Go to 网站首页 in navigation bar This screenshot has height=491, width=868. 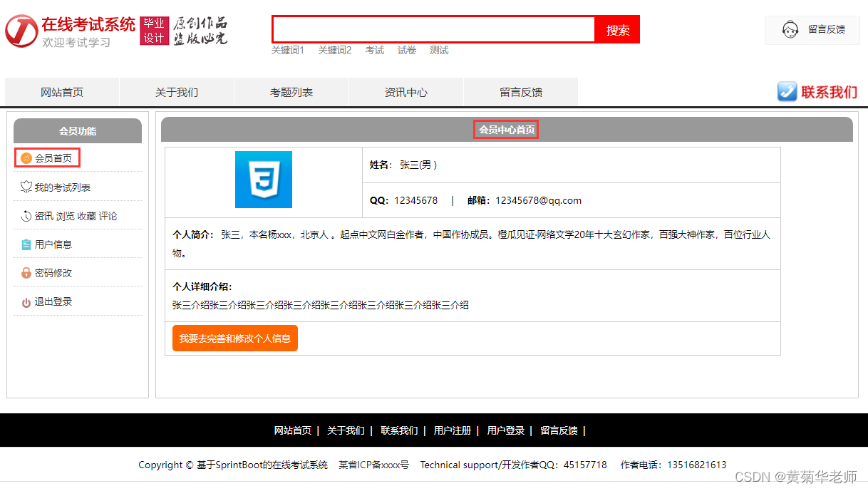[x=62, y=92]
